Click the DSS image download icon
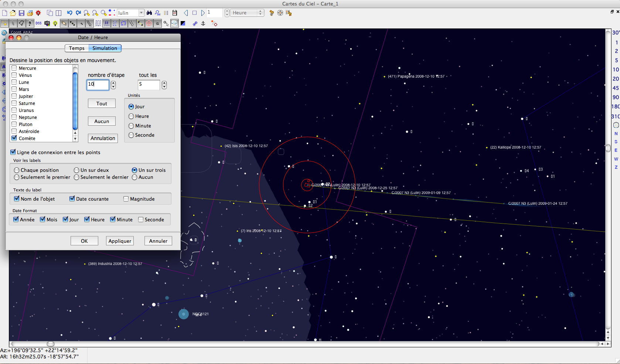This screenshot has height=364, width=620. (x=38, y=23)
